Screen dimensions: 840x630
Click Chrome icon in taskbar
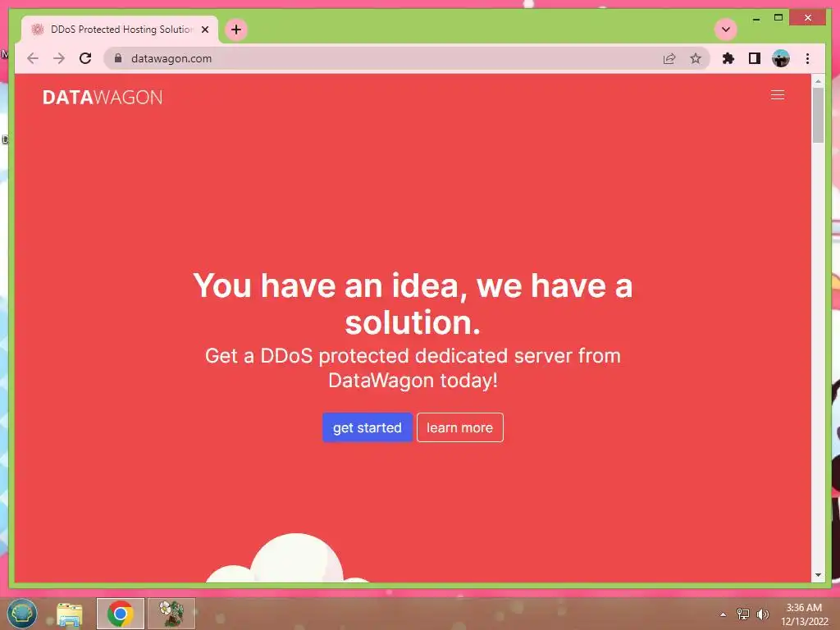tap(121, 614)
